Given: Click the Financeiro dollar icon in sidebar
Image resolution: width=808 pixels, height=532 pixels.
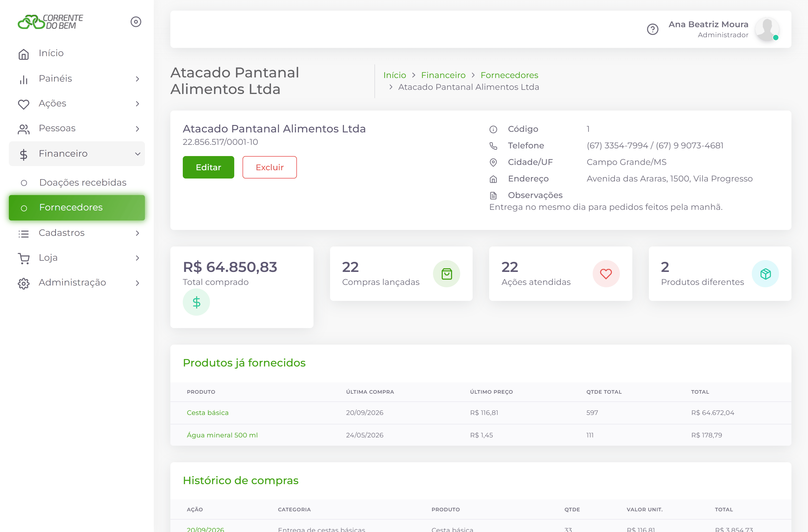Looking at the screenshot, I should (x=23, y=154).
